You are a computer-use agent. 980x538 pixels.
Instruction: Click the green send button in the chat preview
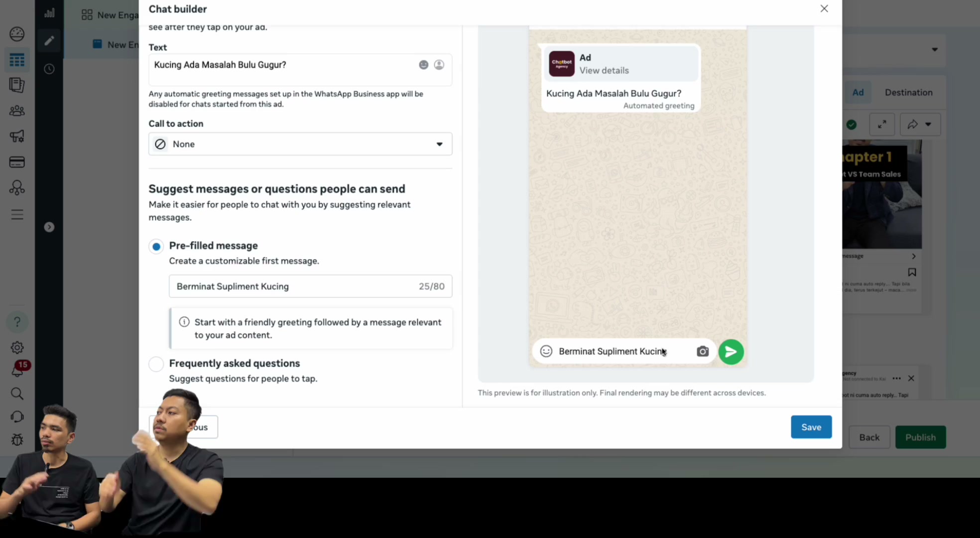[x=731, y=352]
